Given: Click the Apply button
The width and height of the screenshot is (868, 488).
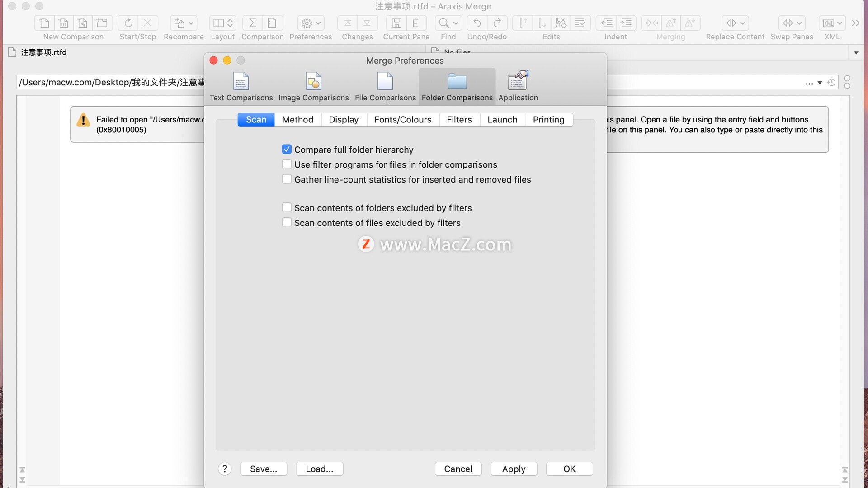Looking at the screenshot, I should pyautogui.click(x=514, y=469).
